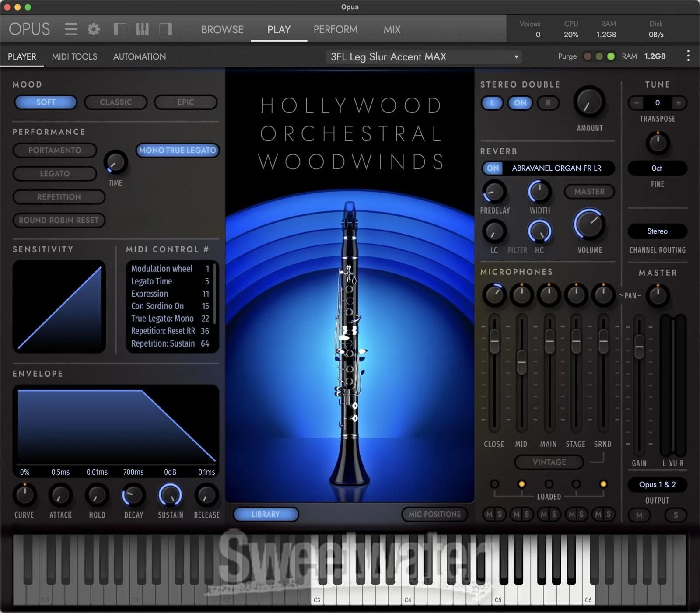Screen dimensions: 700x613
Task: Click the reverb Predelay knob
Action: 494,192
